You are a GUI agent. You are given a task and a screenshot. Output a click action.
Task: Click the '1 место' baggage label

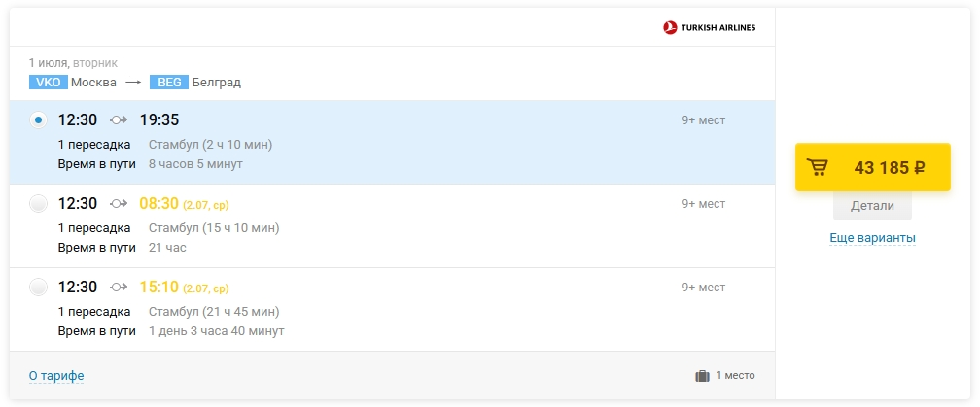pos(735,376)
